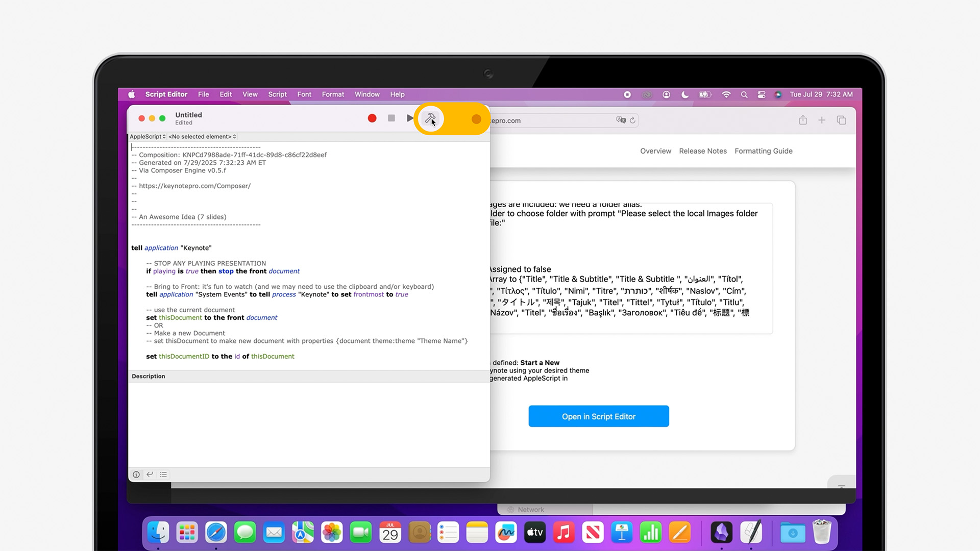Open the accessibility info panel at bottom left
The height and width of the screenshot is (551, 980).
pyautogui.click(x=136, y=474)
